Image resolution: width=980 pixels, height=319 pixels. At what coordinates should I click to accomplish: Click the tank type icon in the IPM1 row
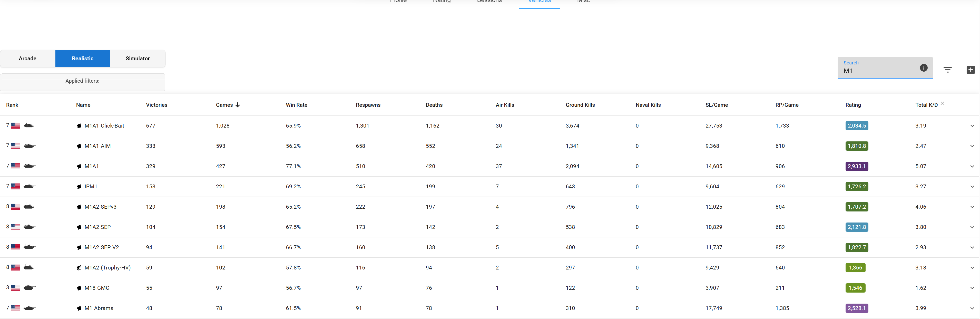(x=30, y=186)
